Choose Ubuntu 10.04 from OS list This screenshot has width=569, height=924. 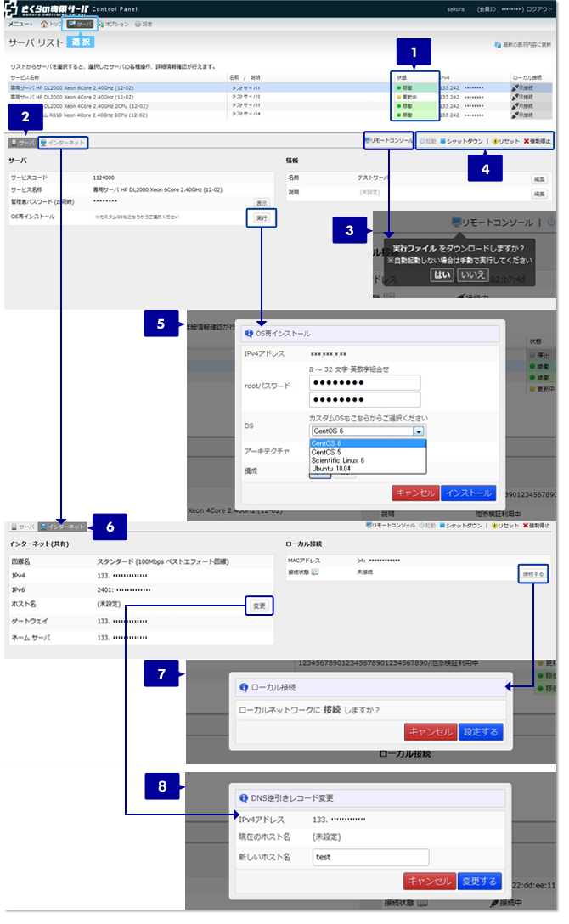click(x=331, y=468)
